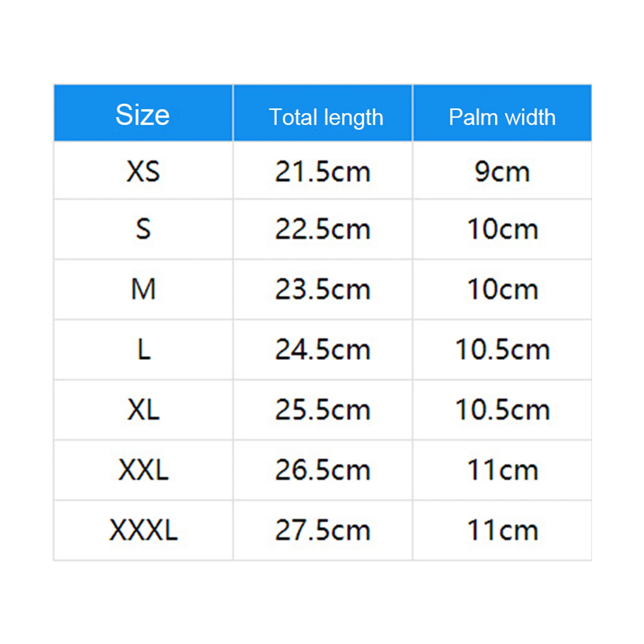Viewport: 644px width, 644px height.
Task: Select the 22.5cm total length value
Action: [323, 229]
